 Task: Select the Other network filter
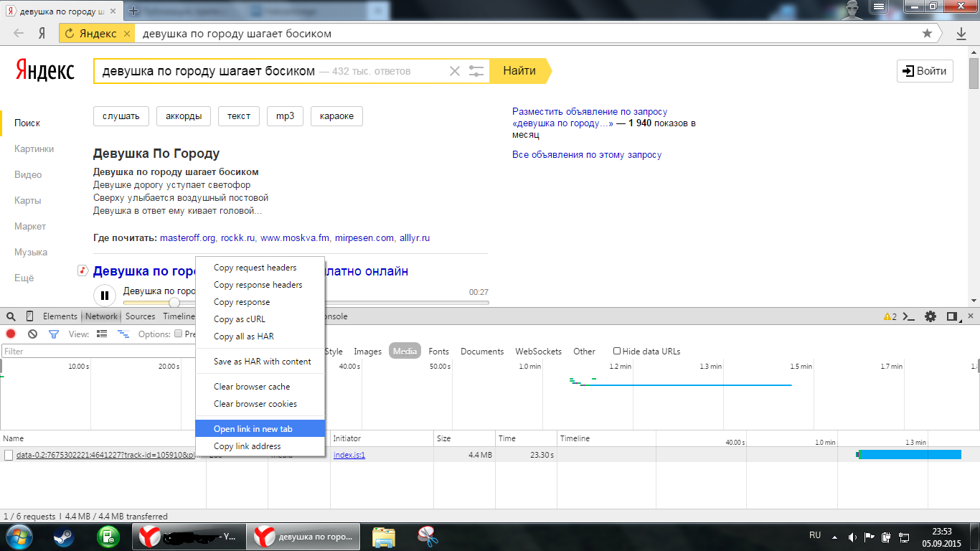(584, 352)
